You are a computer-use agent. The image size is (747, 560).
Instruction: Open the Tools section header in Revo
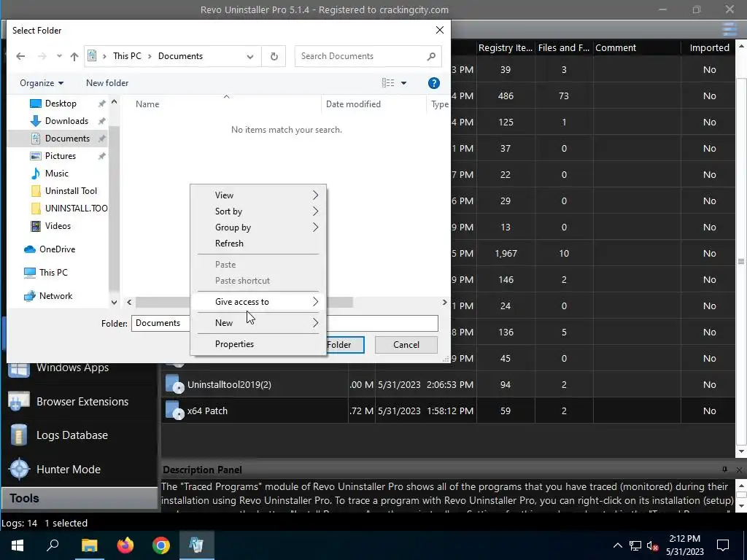[79, 498]
